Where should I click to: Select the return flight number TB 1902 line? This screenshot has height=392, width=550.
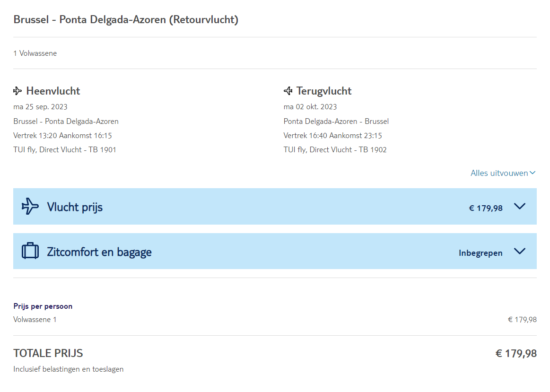(335, 150)
